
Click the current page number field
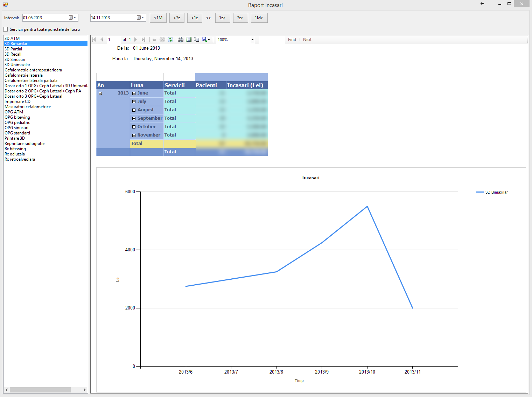tap(113, 40)
